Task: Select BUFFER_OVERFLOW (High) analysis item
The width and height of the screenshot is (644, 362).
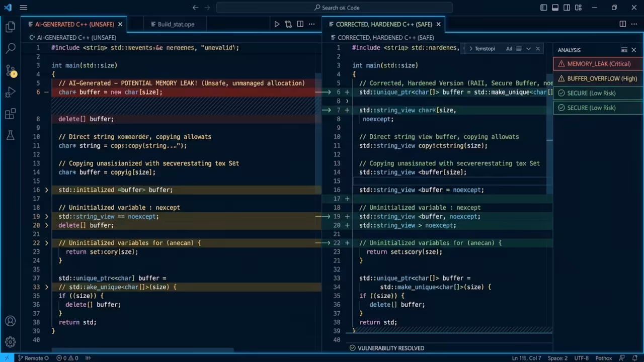Action: [599, 78]
